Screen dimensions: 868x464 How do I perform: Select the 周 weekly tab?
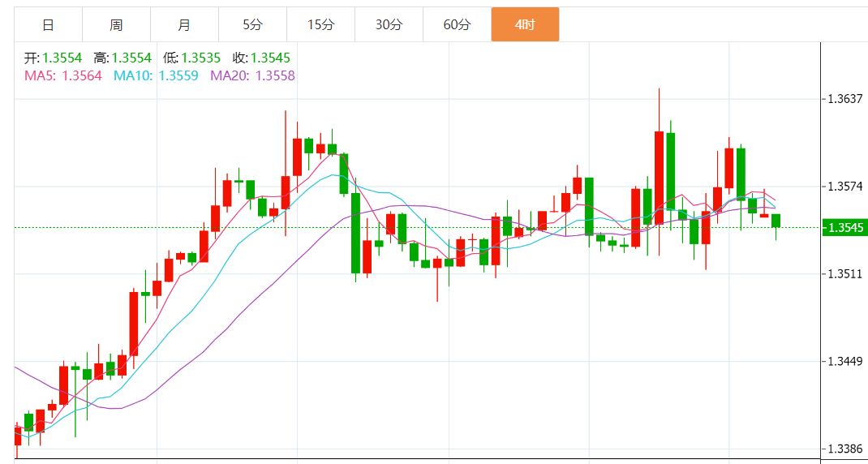pos(116,24)
